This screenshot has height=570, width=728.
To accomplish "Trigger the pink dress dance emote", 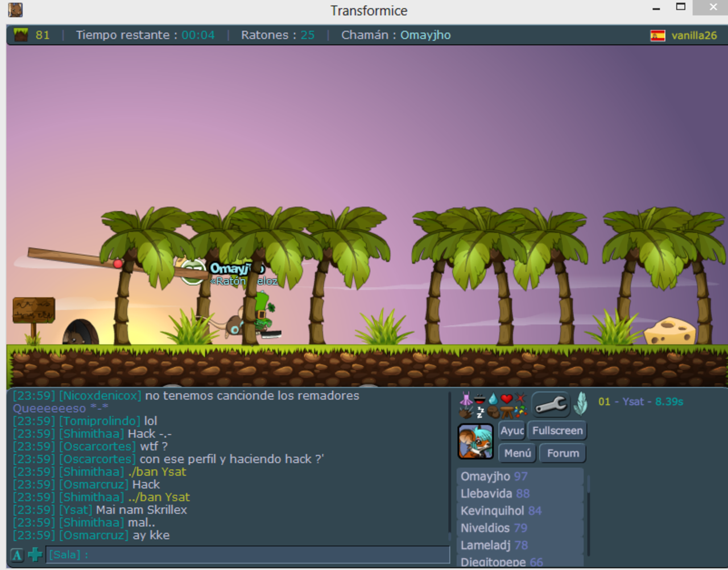I will (466, 398).
